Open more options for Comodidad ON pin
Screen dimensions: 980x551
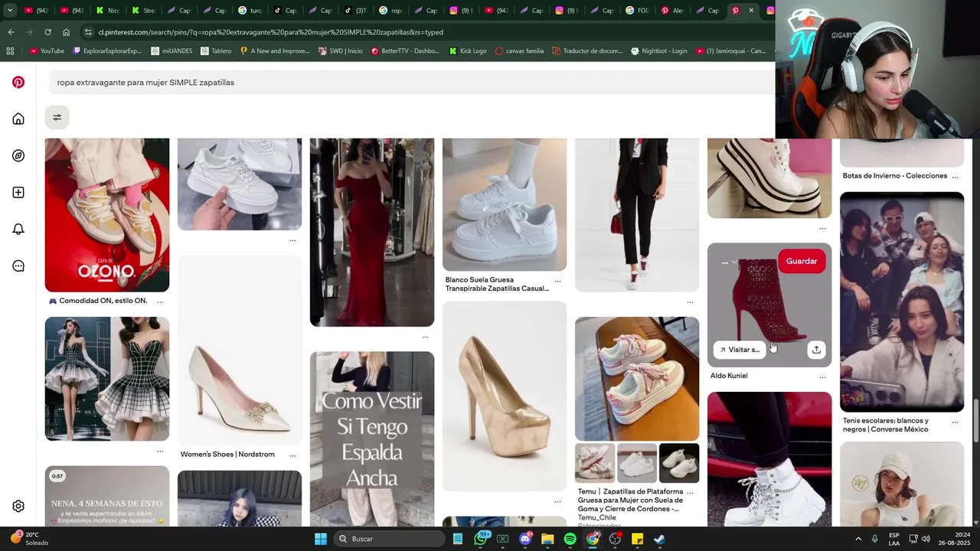[160, 302]
